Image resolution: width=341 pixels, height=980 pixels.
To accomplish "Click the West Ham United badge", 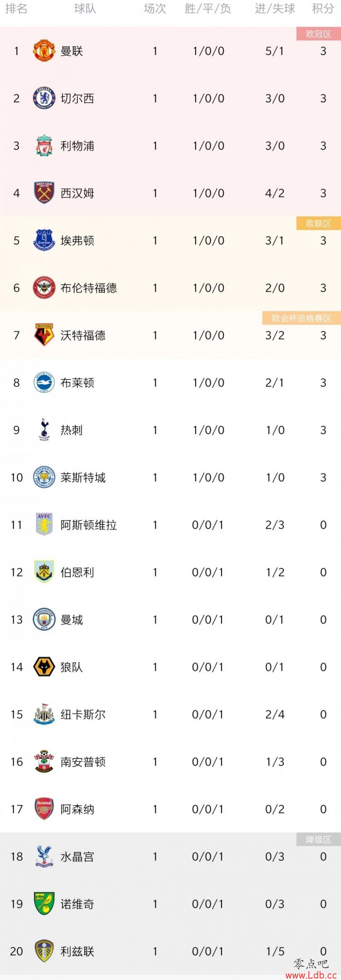I will (44, 193).
